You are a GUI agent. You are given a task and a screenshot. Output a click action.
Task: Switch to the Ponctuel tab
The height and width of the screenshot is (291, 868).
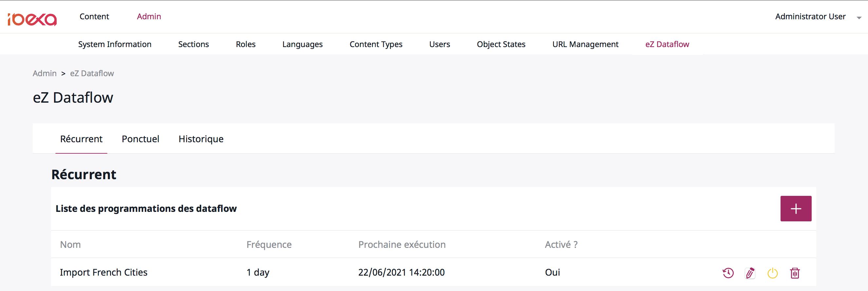point(140,139)
